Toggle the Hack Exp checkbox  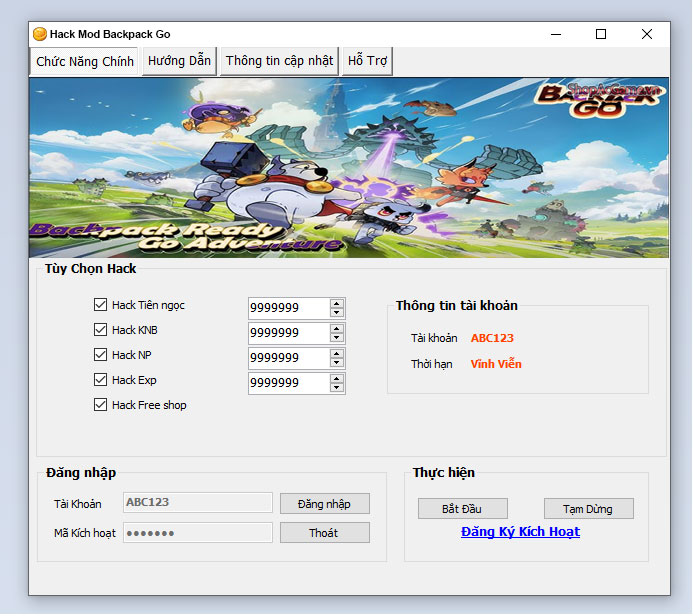100,380
